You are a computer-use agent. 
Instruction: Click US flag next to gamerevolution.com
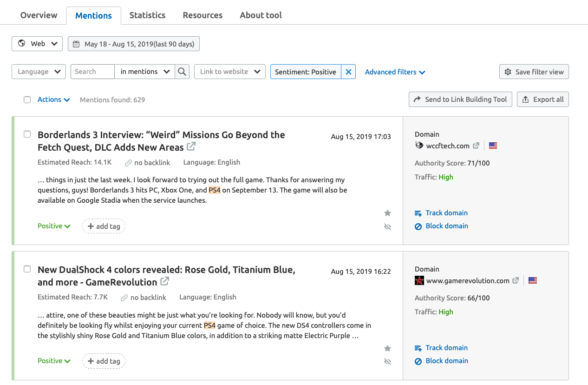coord(533,280)
